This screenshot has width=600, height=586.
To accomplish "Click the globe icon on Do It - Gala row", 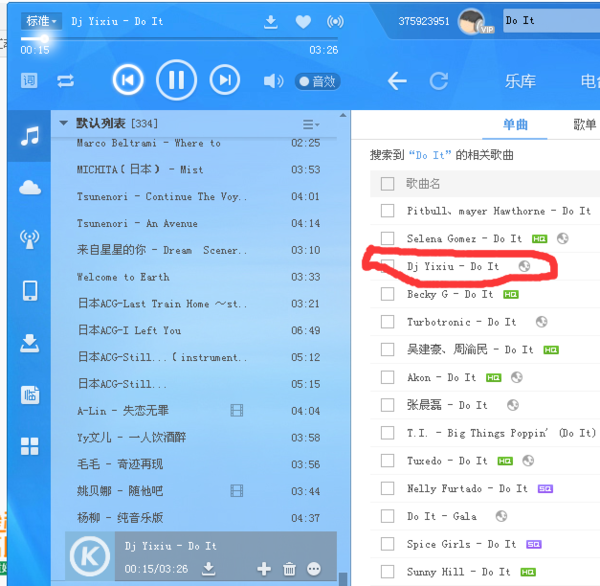I will [x=501, y=516].
